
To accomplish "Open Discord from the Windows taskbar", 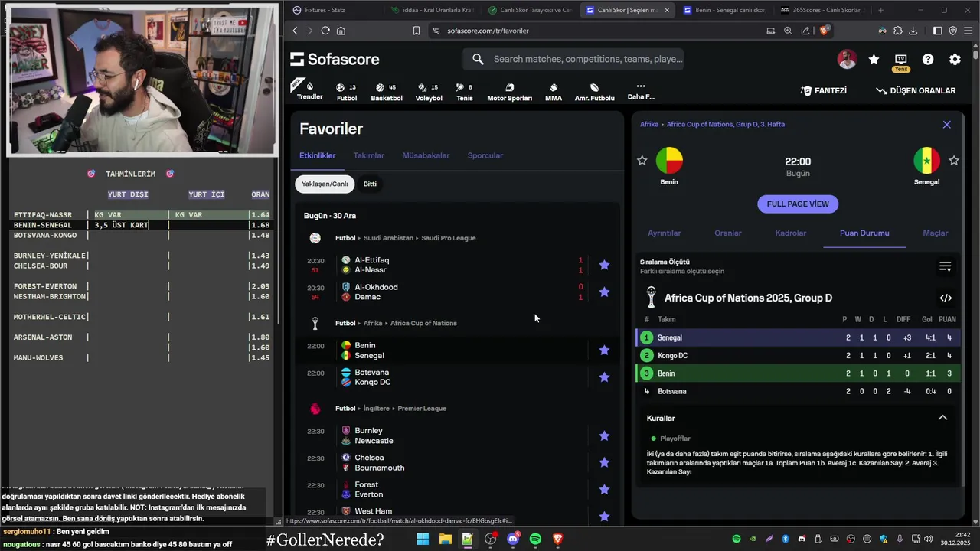I will point(513,539).
